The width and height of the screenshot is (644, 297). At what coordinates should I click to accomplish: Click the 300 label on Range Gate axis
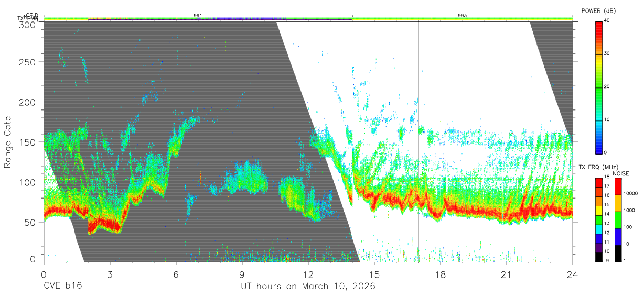pos(28,24)
